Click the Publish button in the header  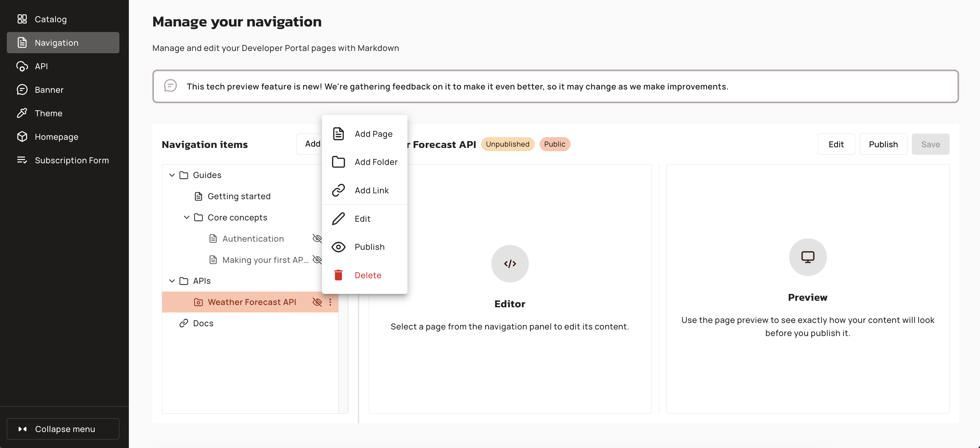[x=883, y=144]
